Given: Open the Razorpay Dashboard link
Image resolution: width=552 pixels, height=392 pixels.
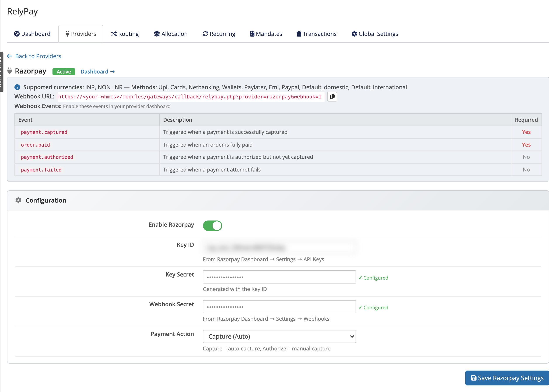Looking at the screenshot, I should click(98, 72).
